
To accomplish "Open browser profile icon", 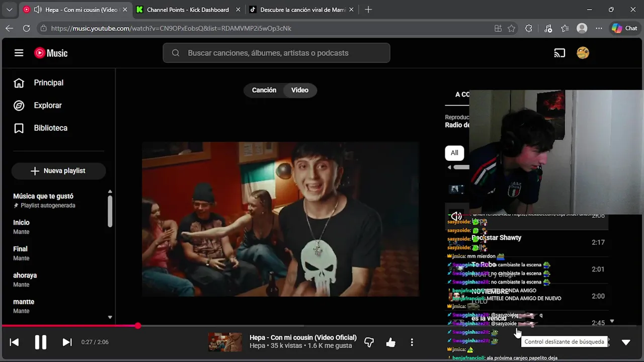I will click(582, 28).
